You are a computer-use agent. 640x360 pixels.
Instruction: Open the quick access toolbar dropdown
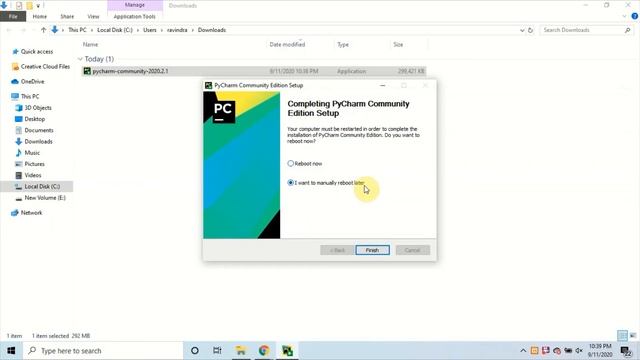point(38,6)
